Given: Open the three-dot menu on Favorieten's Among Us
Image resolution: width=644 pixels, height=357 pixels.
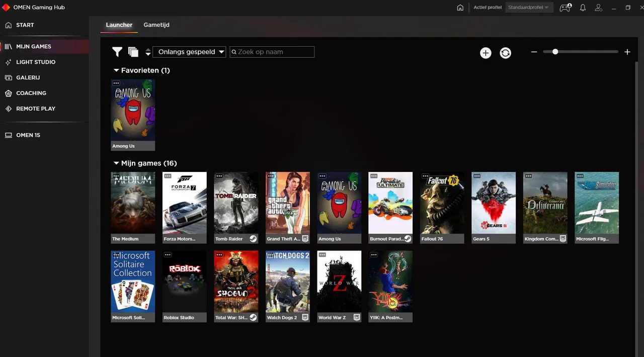Looking at the screenshot, I should (x=116, y=83).
